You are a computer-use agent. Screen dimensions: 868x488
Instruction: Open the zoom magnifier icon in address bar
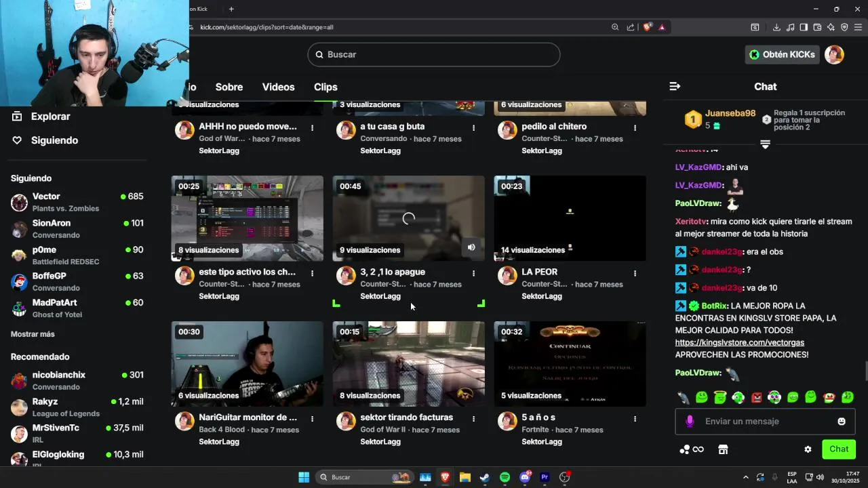tap(615, 27)
